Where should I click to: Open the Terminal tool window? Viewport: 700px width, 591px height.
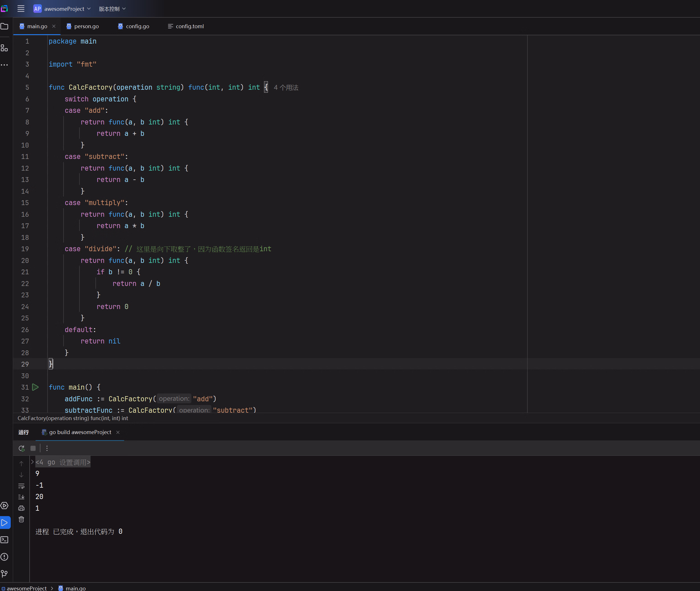pos(4,540)
